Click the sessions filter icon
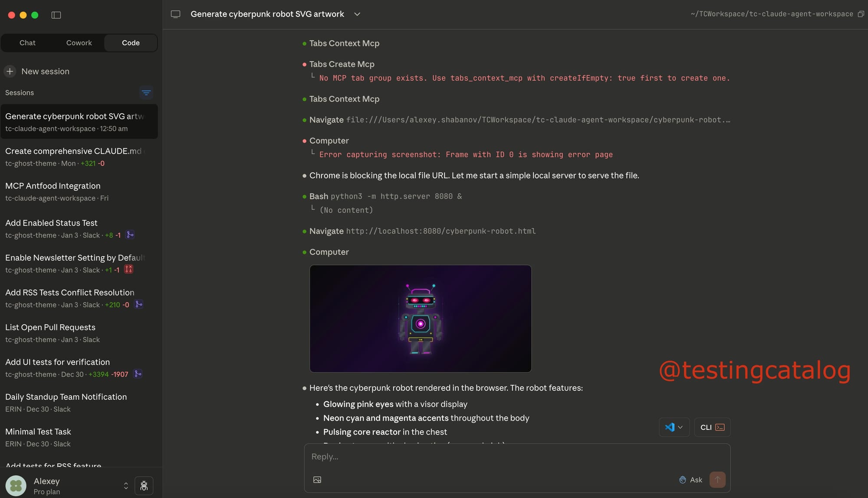The height and width of the screenshot is (498, 868). 146,93
